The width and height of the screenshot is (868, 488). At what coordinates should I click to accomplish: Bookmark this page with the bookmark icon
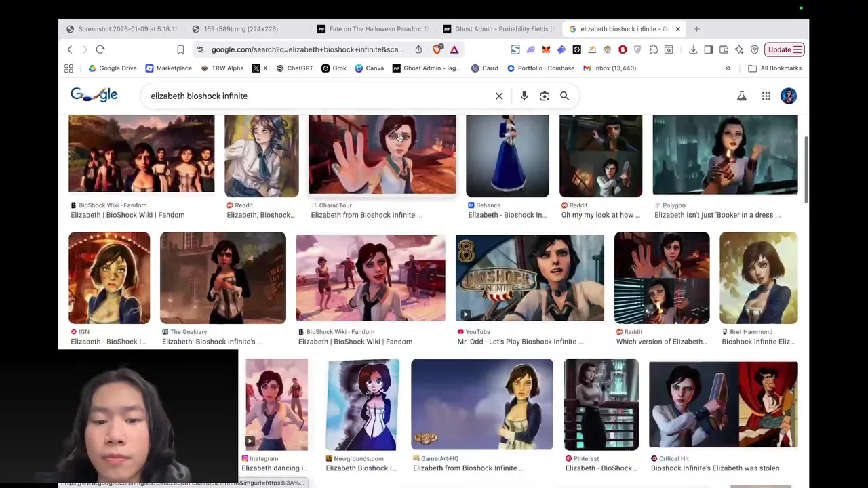tap(180, 49)
